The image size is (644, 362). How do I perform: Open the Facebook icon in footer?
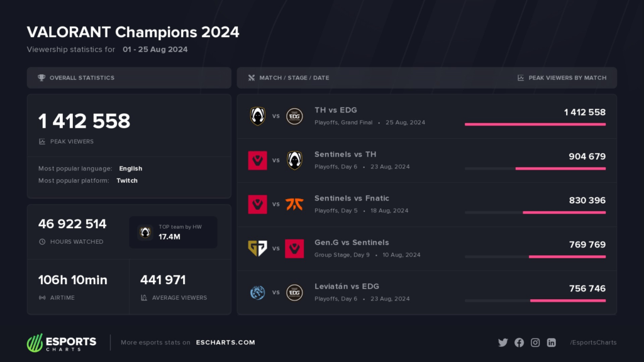[x=519, y=343]
